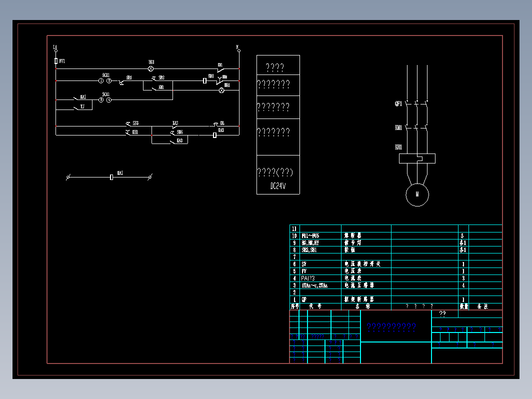532x399 pixels.
Task: Select the KM1 main contactor contacts
Action: point(417,127)
